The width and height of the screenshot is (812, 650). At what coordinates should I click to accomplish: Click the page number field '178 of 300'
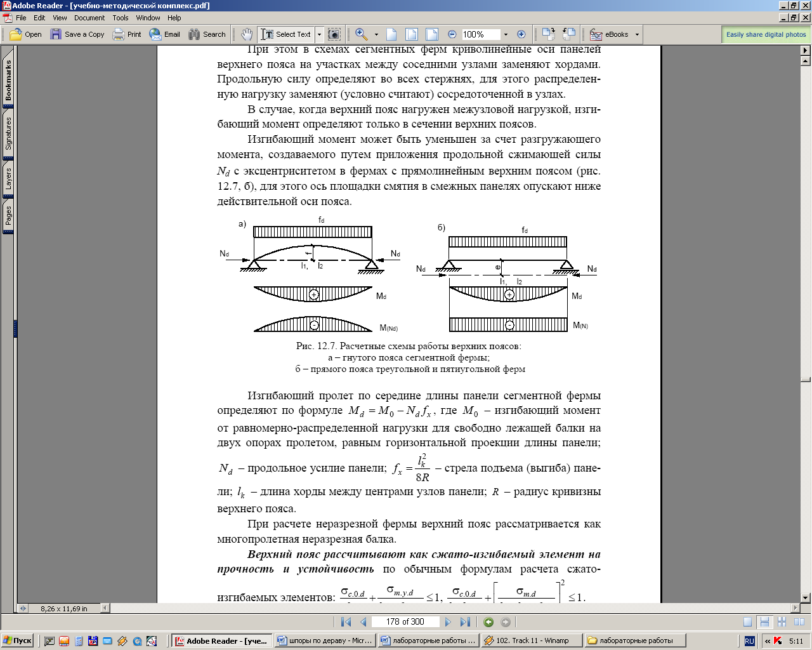coord(405,622)
